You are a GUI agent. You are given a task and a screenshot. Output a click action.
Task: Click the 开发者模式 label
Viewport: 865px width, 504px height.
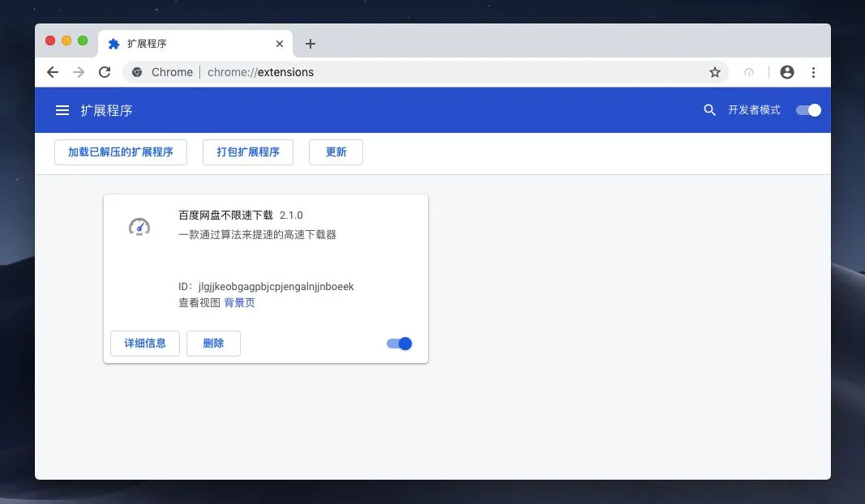click(754, 110)
